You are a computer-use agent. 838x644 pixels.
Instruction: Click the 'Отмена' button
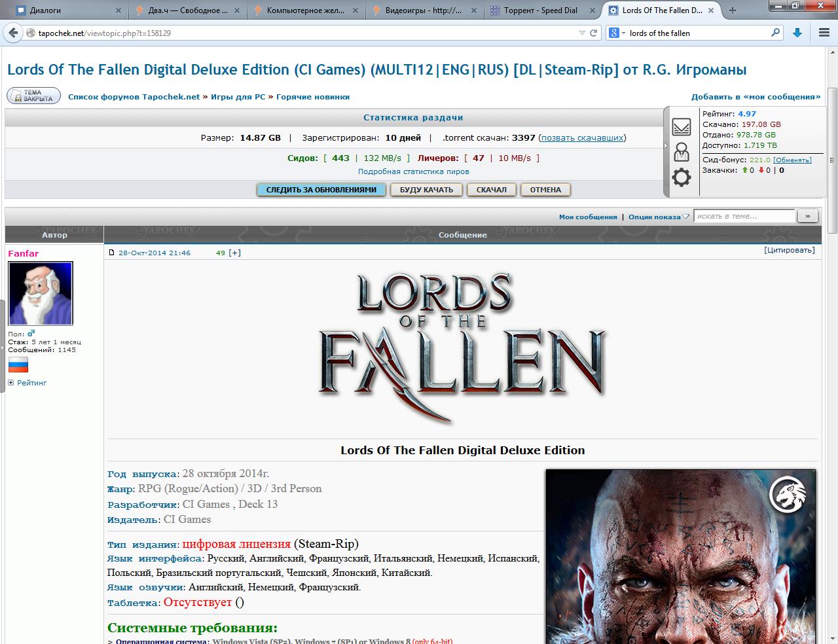coord(545,190)
